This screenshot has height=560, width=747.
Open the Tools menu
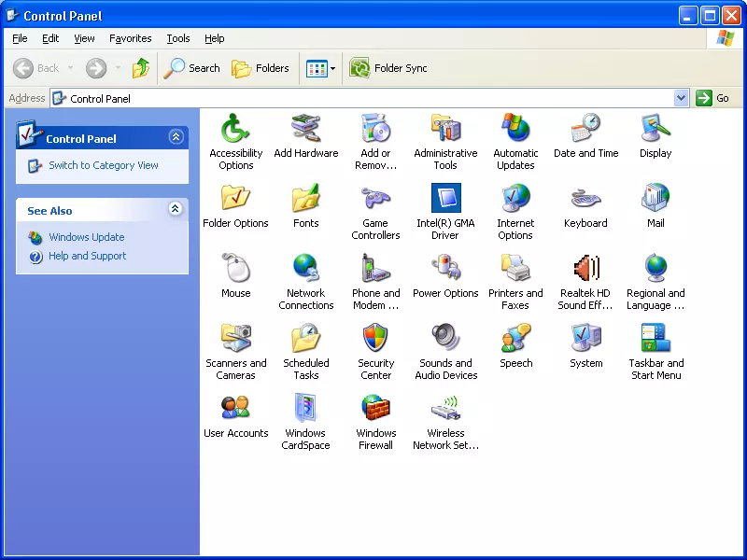point(177,38)
